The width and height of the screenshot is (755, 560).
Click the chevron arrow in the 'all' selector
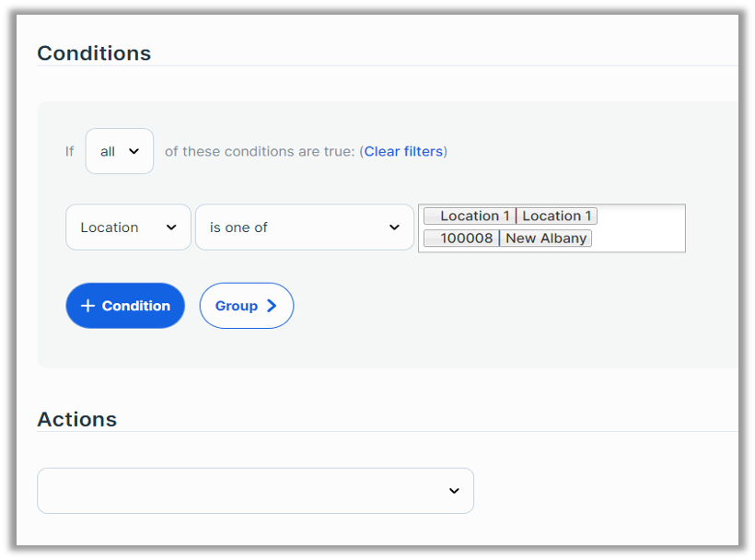click(134, 151)
